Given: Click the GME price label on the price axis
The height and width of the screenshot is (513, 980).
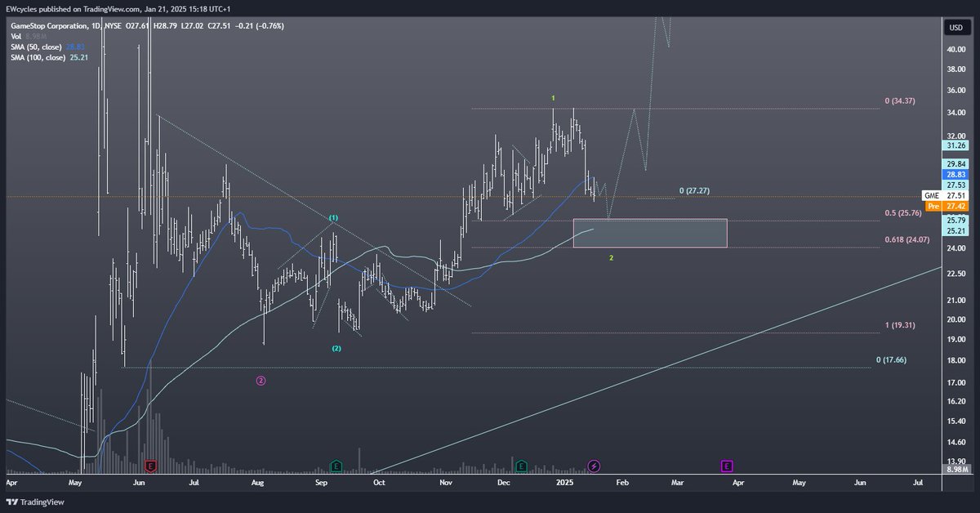Looking at the screenshot, I should pos(944,196).
